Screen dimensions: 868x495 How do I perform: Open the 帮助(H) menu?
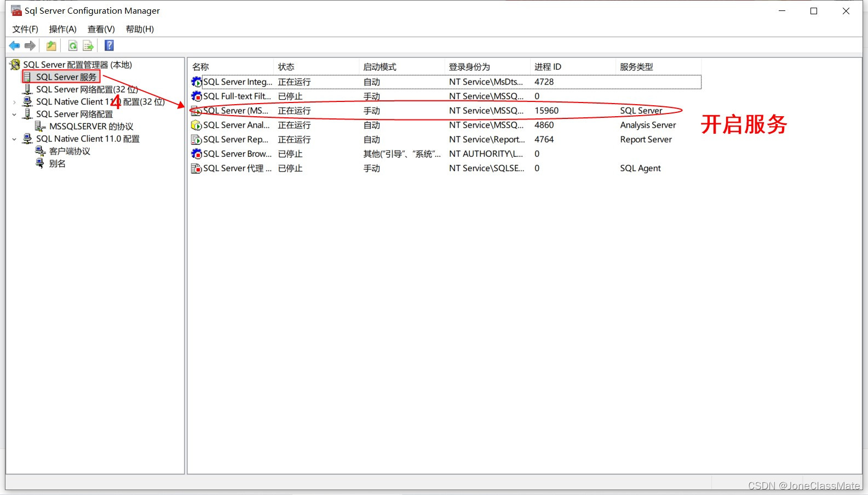click(x=140, y=29)
